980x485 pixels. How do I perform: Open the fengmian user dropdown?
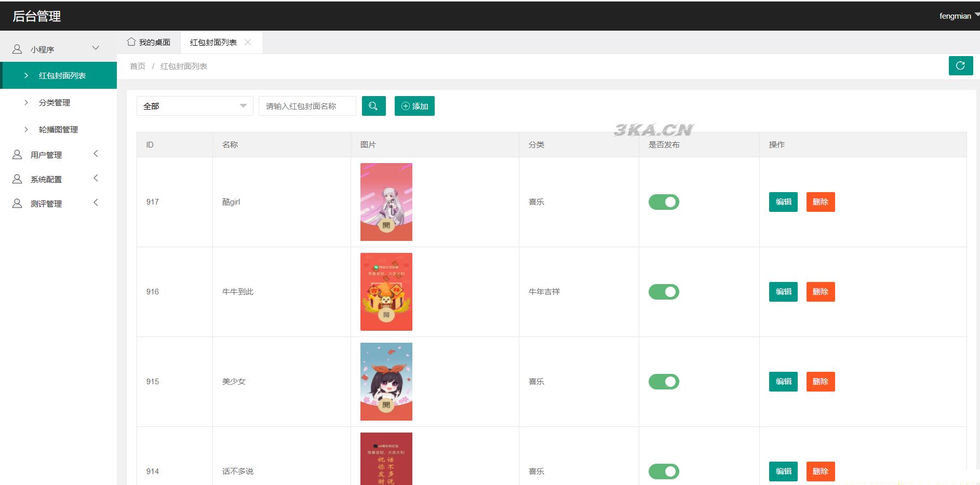click(x=958, y=16)
